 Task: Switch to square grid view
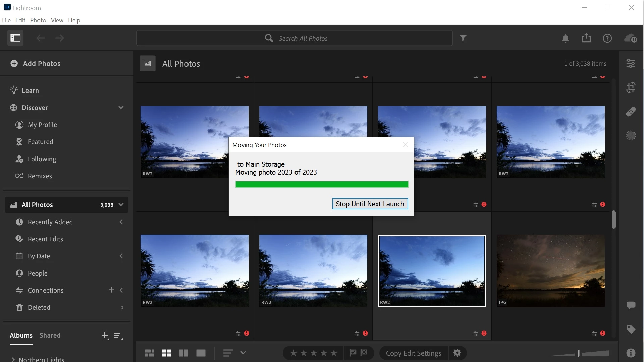click(166, 353)
